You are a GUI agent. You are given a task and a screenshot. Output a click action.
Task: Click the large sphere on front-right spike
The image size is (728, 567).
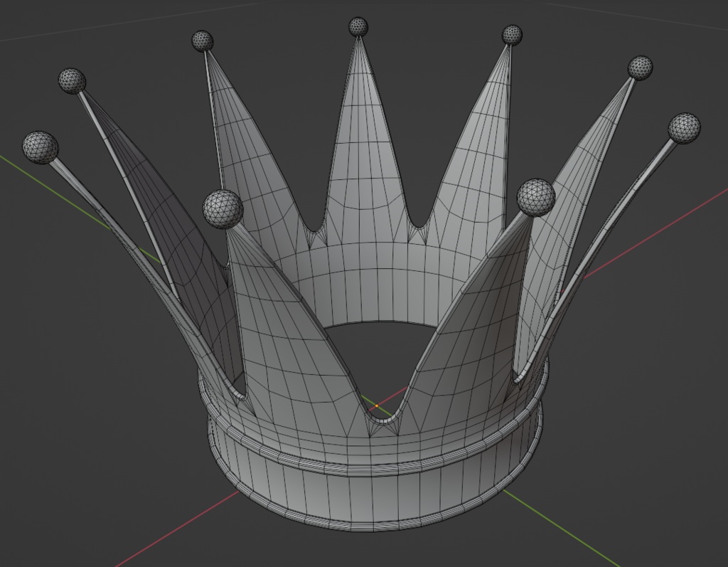(536, 197)
